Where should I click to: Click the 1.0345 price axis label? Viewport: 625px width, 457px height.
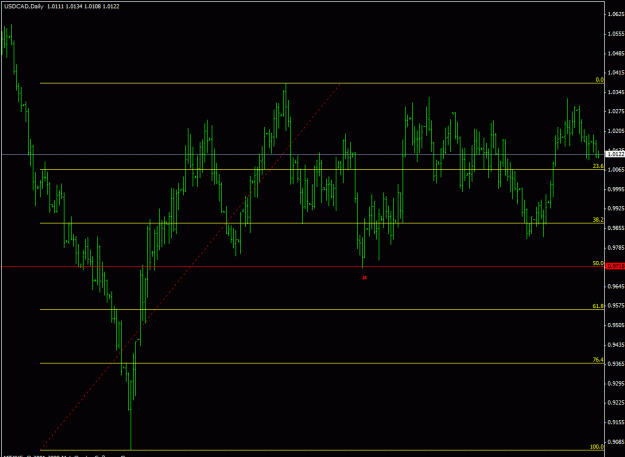[x=615, y=92]
